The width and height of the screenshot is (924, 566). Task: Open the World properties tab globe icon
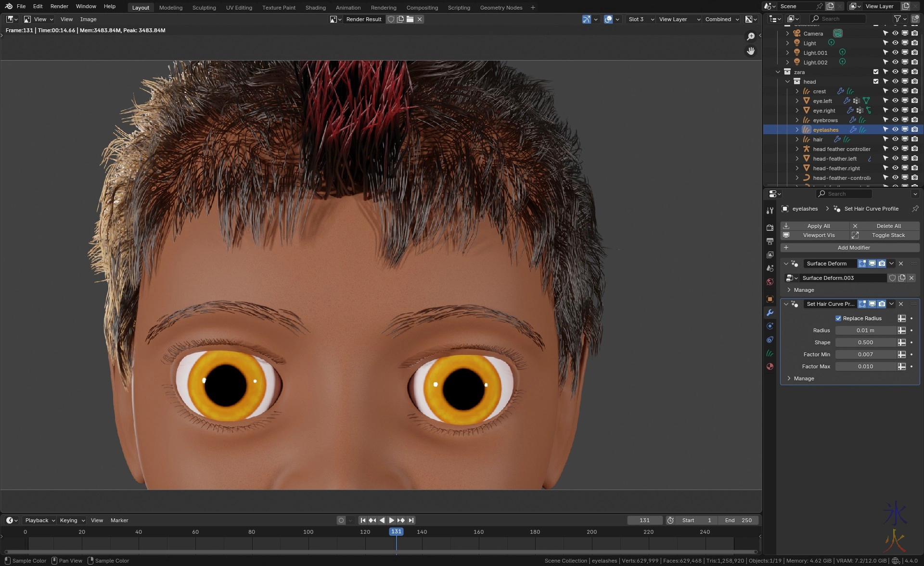(770, 282)
